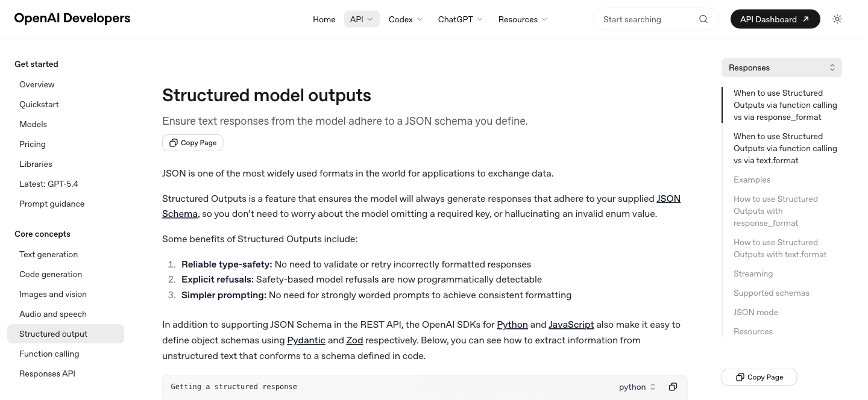Follow the JSON Schema link
Screen dimensions: 868x400
(x=668, y=199)
